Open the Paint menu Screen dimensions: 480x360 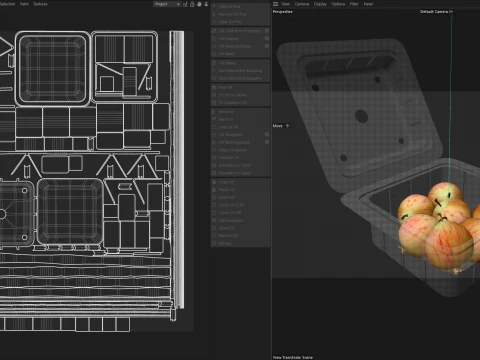click(24, 4)
